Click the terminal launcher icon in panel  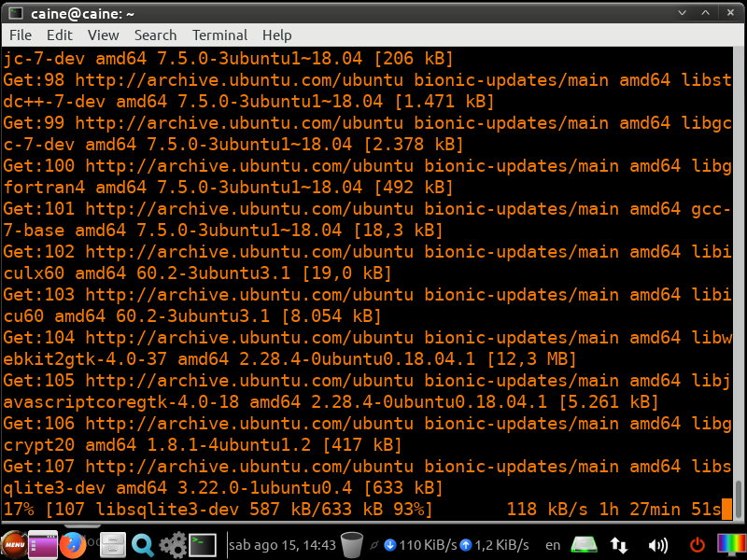click(x=203, y=545)
